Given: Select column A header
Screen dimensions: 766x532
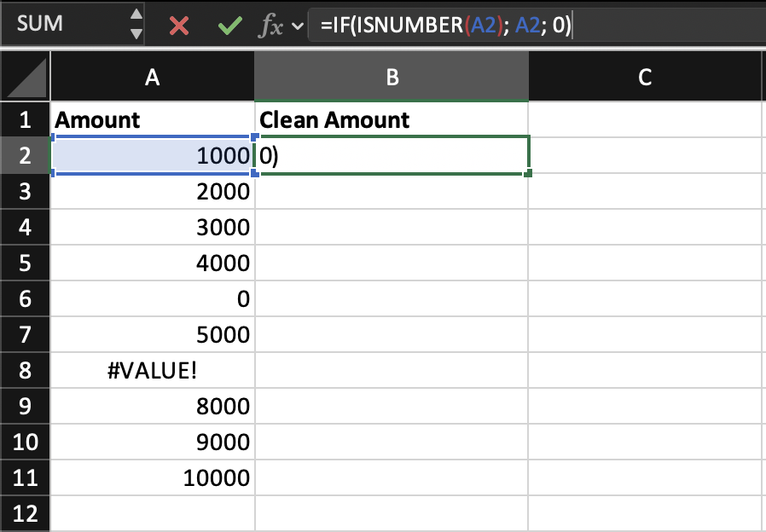Looking at the screenshot, I should 152,78.
